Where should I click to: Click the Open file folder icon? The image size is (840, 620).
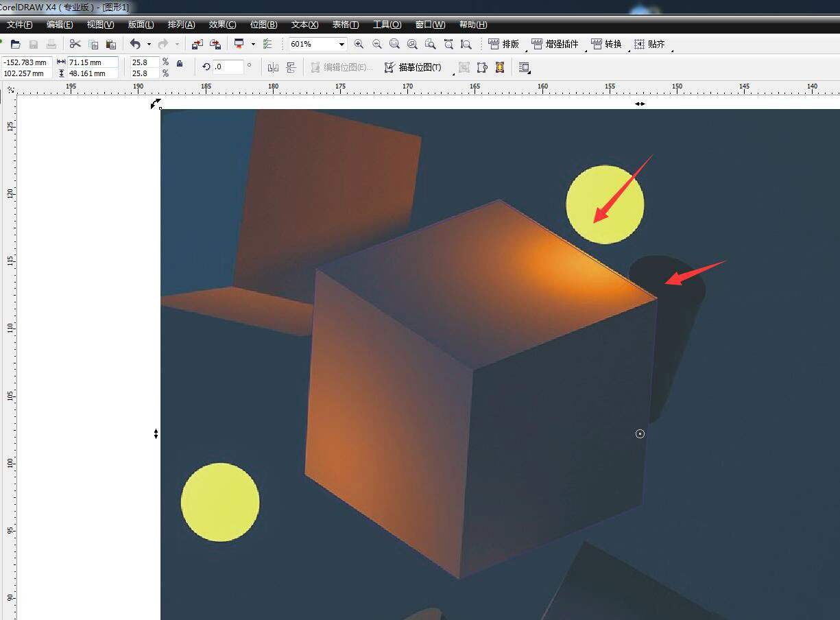16,45
